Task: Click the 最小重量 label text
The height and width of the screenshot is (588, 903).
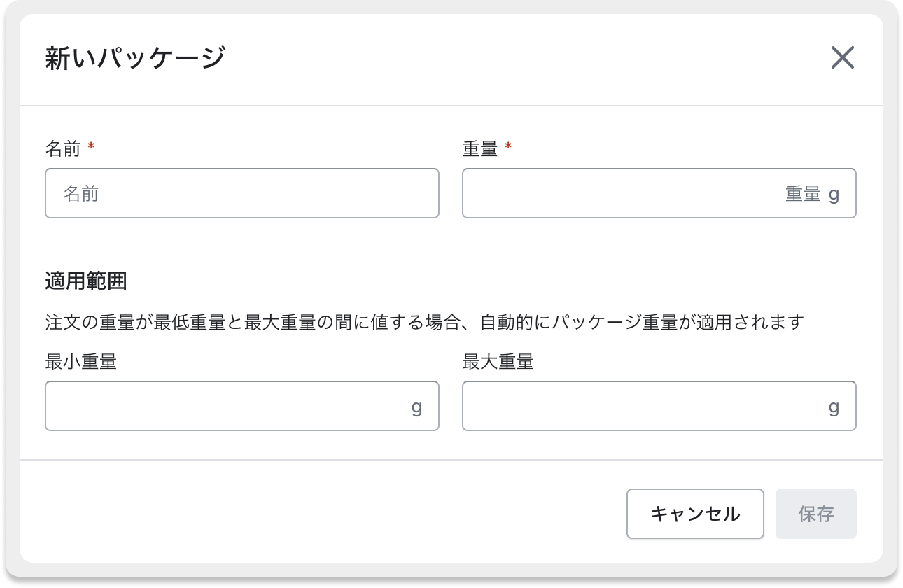Action: tap(79, 361)
